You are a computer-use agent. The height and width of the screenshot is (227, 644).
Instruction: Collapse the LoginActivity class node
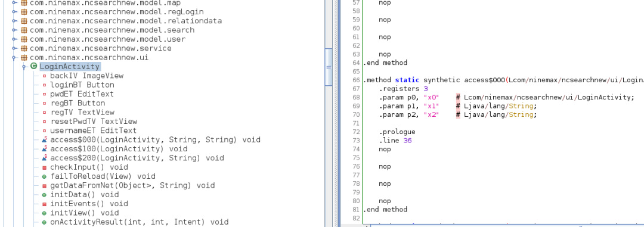pyautogui.click(x=24, y=67)
